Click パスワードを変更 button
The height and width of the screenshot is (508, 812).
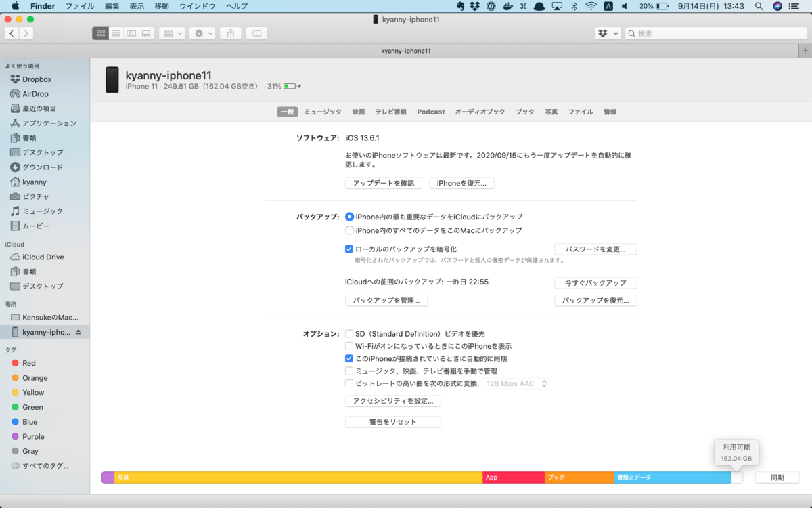(595, 249)
